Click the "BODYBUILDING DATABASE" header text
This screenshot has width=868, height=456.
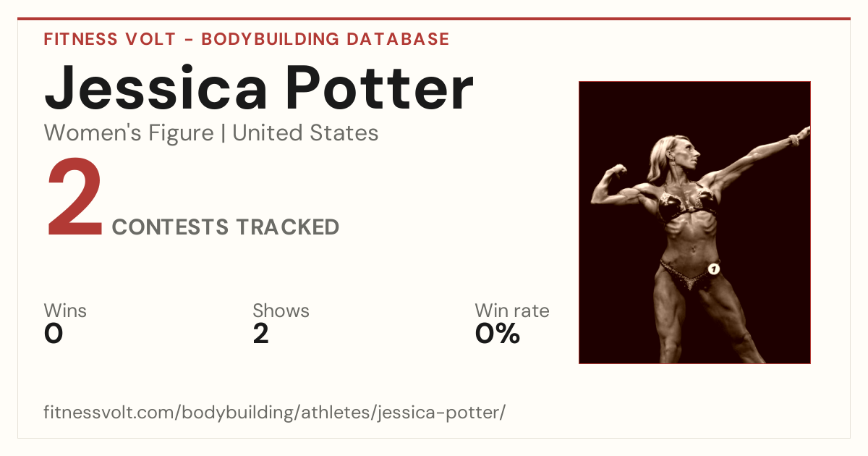click(325, 39)
